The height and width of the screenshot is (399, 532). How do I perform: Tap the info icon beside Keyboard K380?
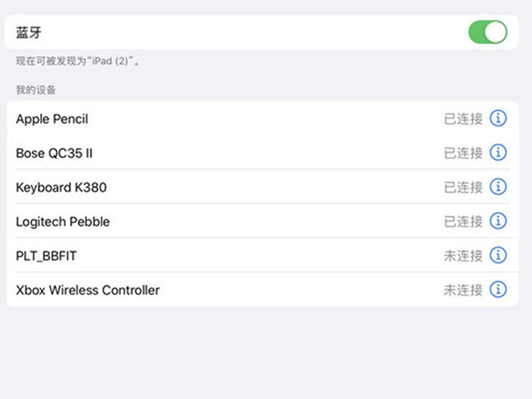click(498, 187)
